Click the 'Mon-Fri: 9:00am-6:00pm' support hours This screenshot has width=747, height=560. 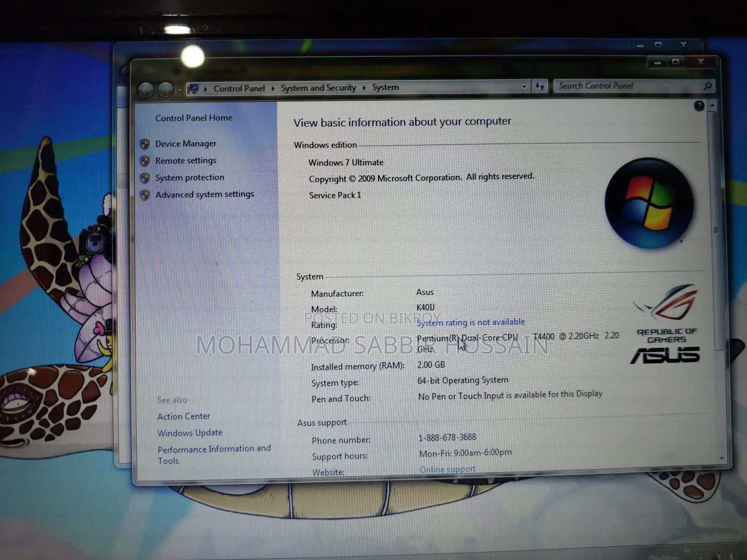coord(465,453)
